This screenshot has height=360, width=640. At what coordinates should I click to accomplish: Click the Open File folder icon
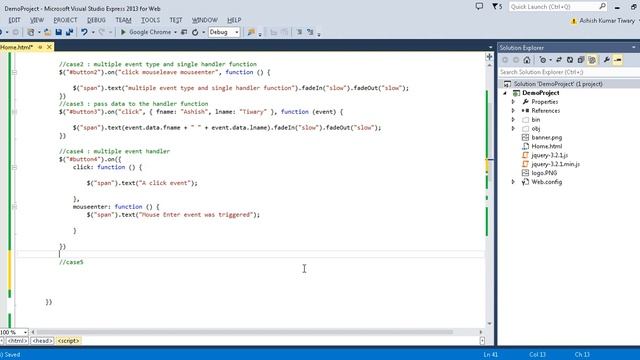click(x=47, y=32)
